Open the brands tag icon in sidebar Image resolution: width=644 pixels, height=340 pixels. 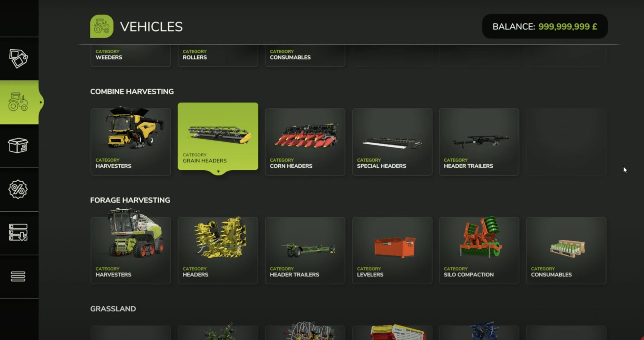point(18,59)
